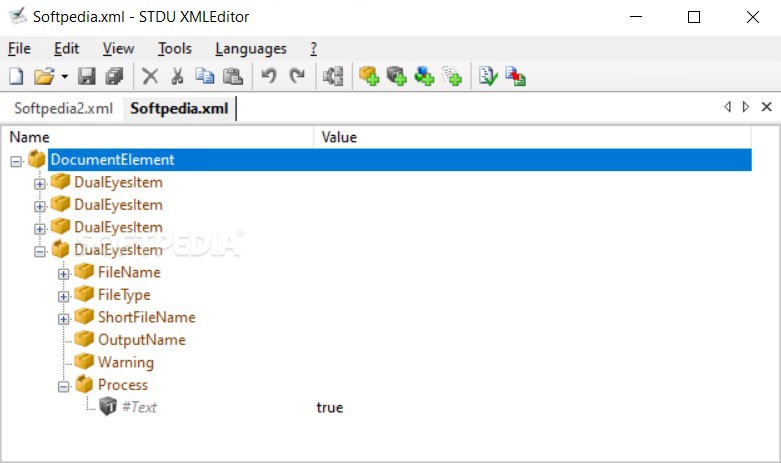Screen dimensions: 781x463
Task: Expand the first DualEyesItem node
Action: pos(40,184)
